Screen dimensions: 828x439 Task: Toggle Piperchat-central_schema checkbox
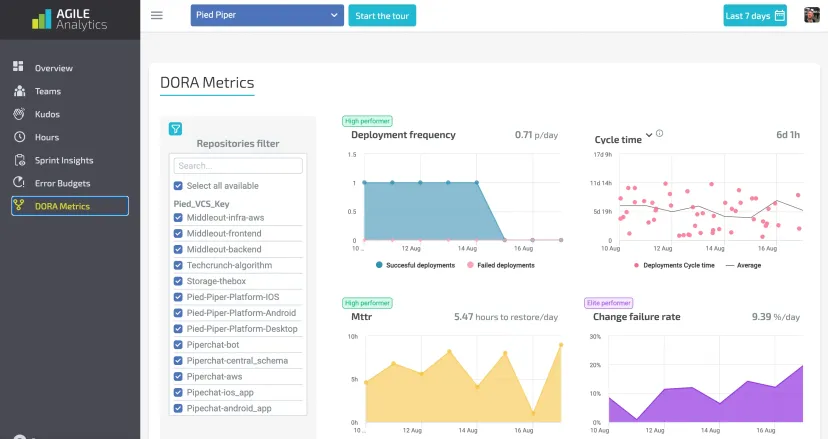[178, 361]
